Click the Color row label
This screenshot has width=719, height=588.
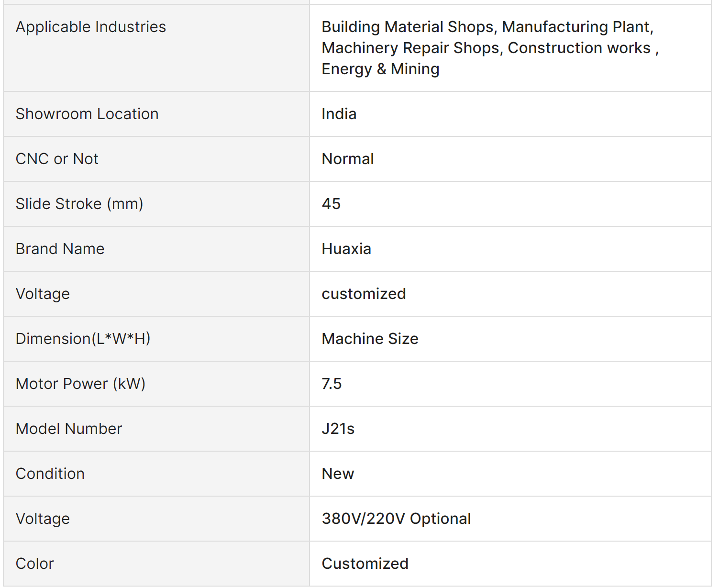click(x=34, y=564)
